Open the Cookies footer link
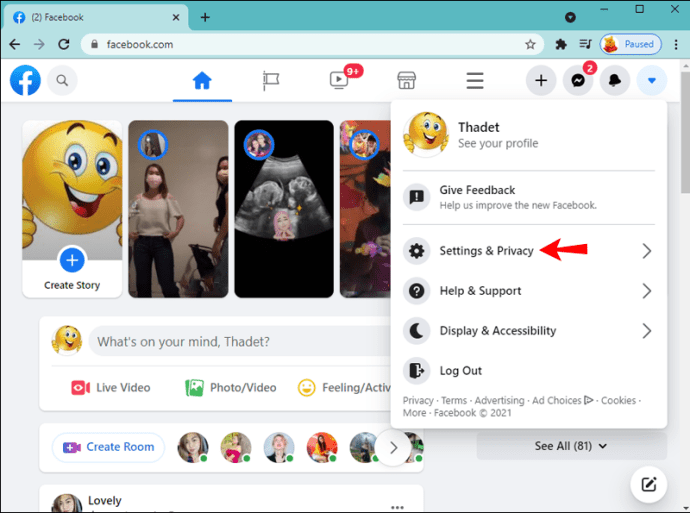This screenshot has width=690, height=513. pos(618,400)
